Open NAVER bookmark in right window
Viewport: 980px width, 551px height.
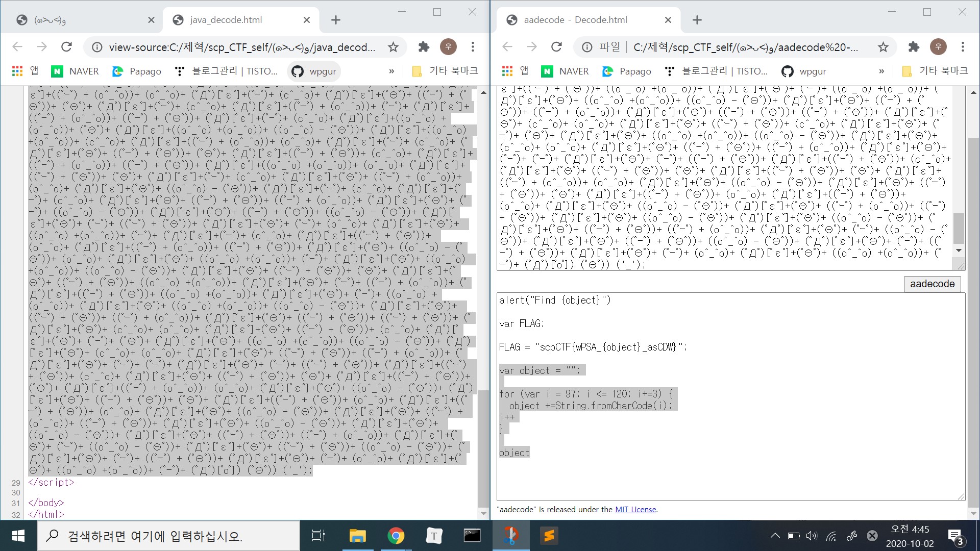565,71
